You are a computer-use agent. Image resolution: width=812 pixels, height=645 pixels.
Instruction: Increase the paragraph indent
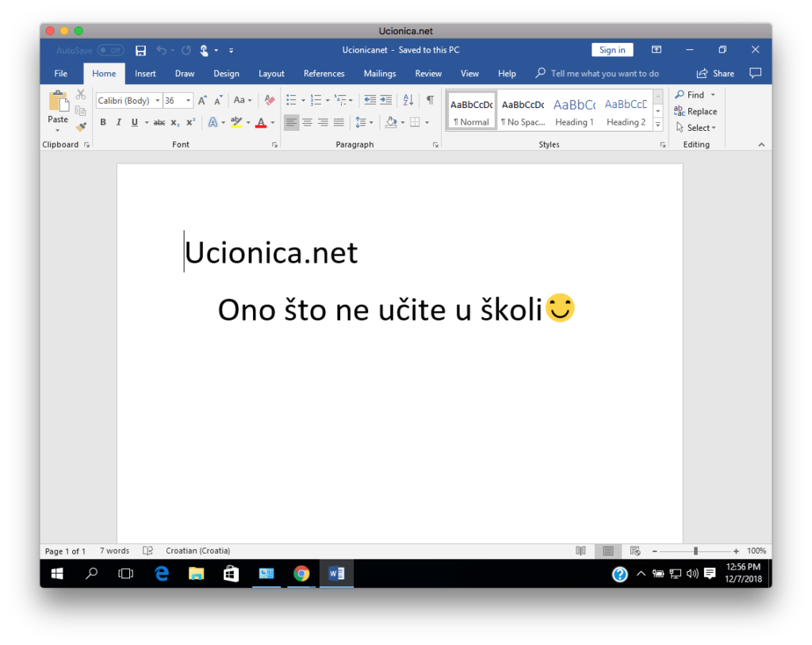click(386, 100)
